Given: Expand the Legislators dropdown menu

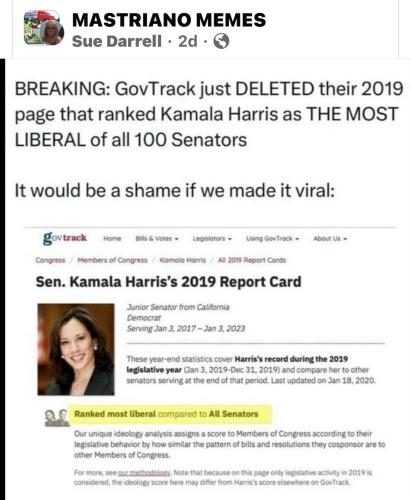Looking at the screenshot, I should [x=212, y=239].
